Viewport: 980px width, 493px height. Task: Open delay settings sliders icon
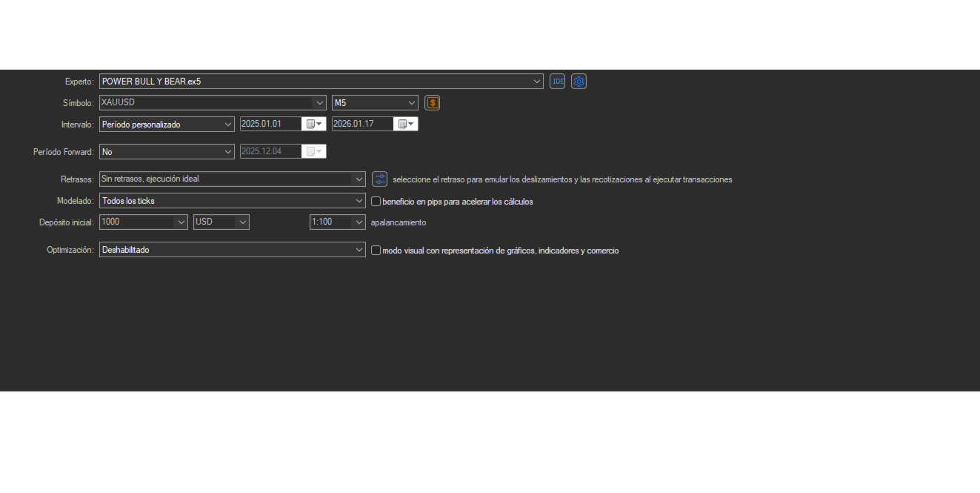point(379,179)
